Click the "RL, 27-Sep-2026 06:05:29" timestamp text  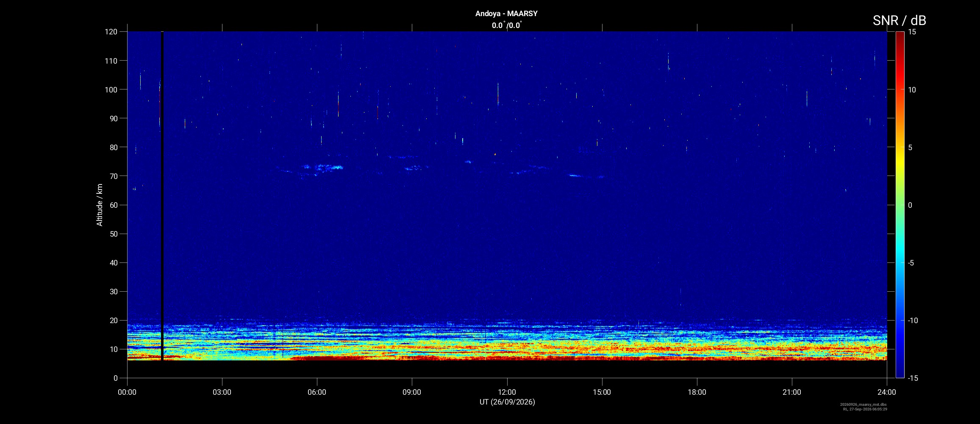point(865,409)
